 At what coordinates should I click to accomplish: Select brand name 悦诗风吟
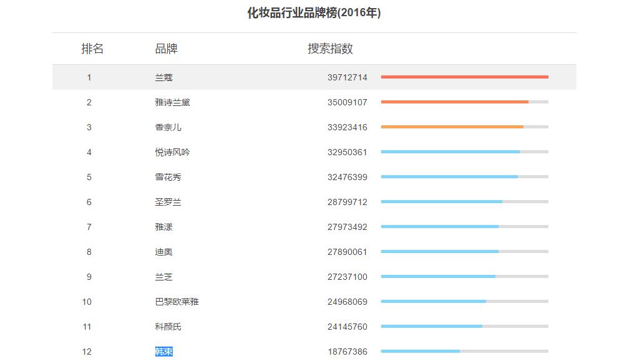(x=173, y=152)
